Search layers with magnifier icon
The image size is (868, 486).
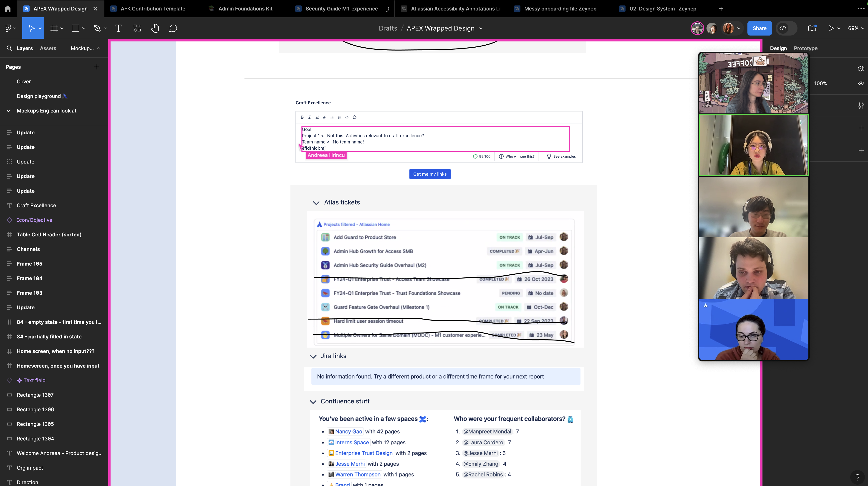(9, 48)
